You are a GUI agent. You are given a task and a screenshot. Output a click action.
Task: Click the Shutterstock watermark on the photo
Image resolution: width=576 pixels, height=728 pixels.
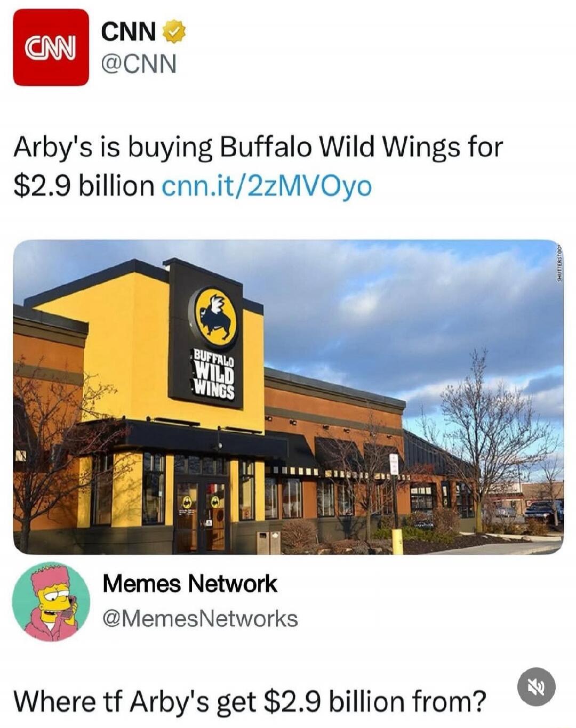point(558,263)
